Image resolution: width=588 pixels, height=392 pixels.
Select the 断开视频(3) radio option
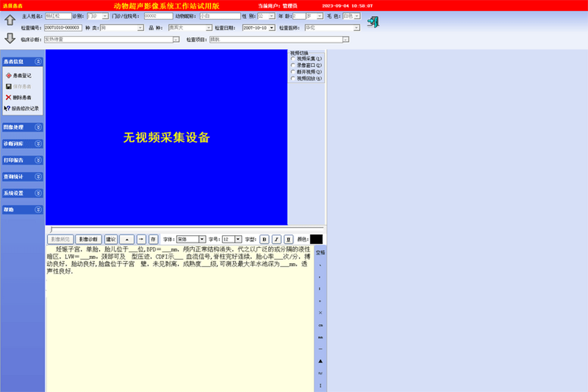click(x=293, y=72)
